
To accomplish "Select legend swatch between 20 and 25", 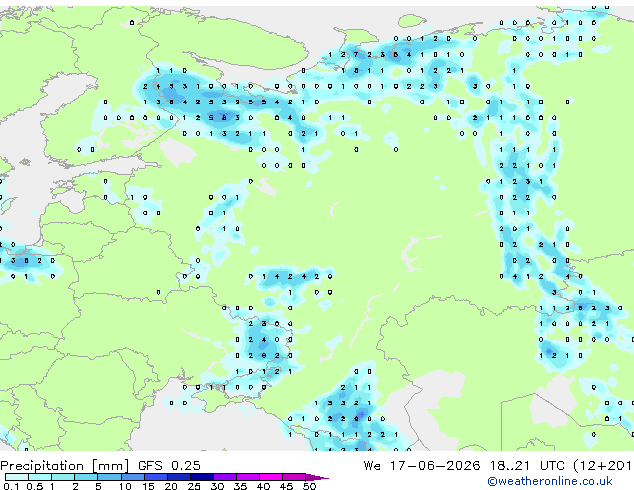I will point(179,477).
